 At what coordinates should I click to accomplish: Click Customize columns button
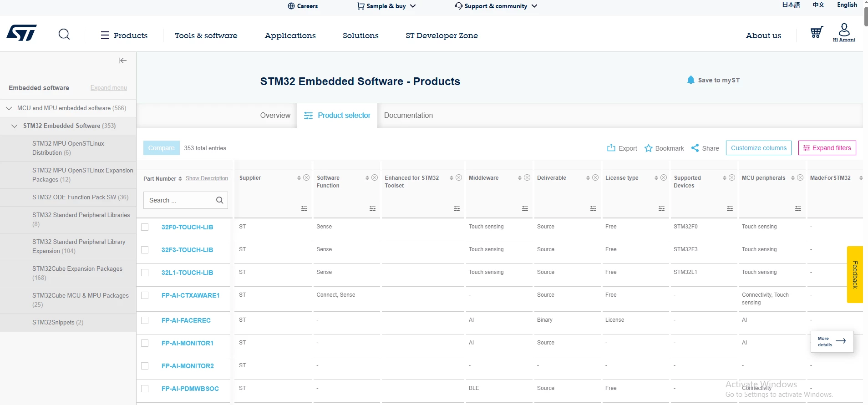759,148
